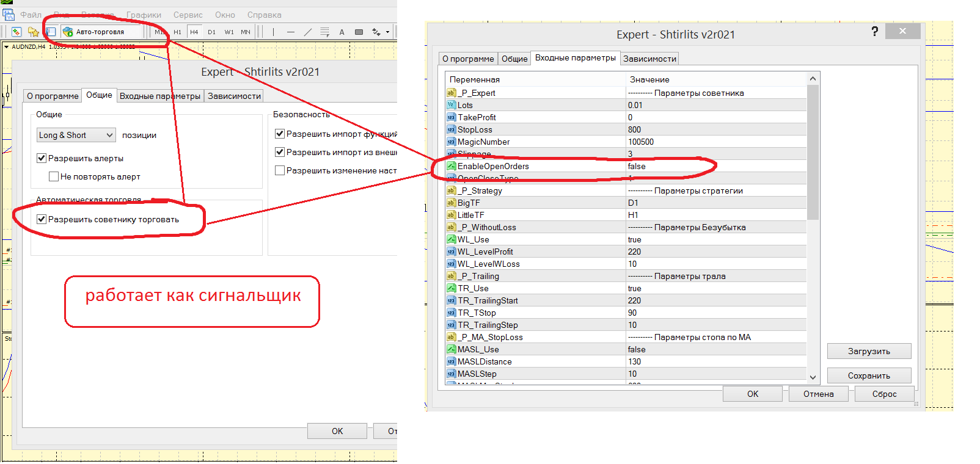Select the Fibonacci retracement tool
This screenshot has height=464, width=980.
(324, 32)
